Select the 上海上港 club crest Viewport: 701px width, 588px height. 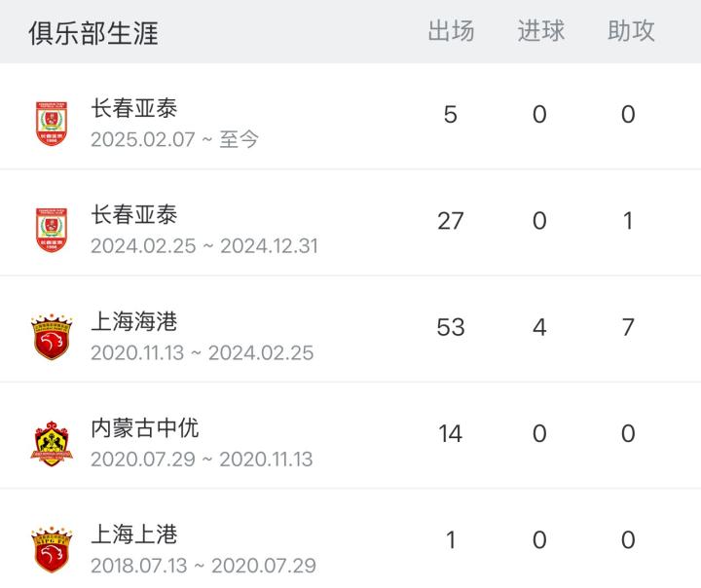(51, 550)
